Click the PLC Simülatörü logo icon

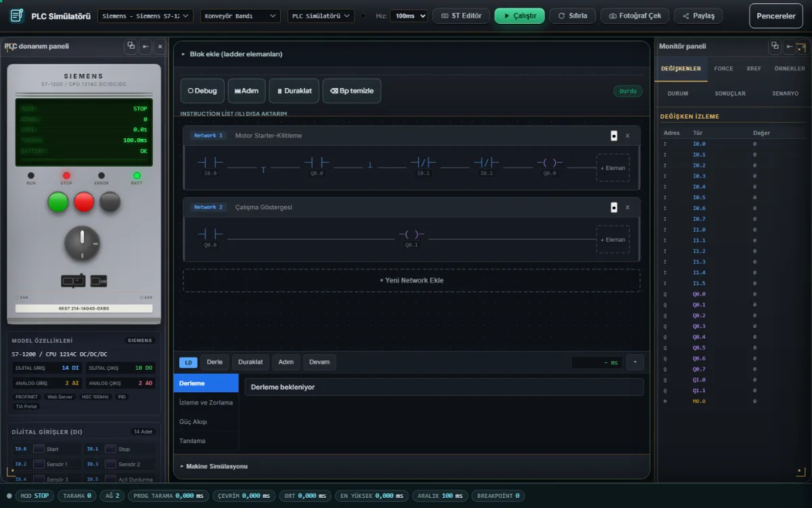click(x=17, y=16)
